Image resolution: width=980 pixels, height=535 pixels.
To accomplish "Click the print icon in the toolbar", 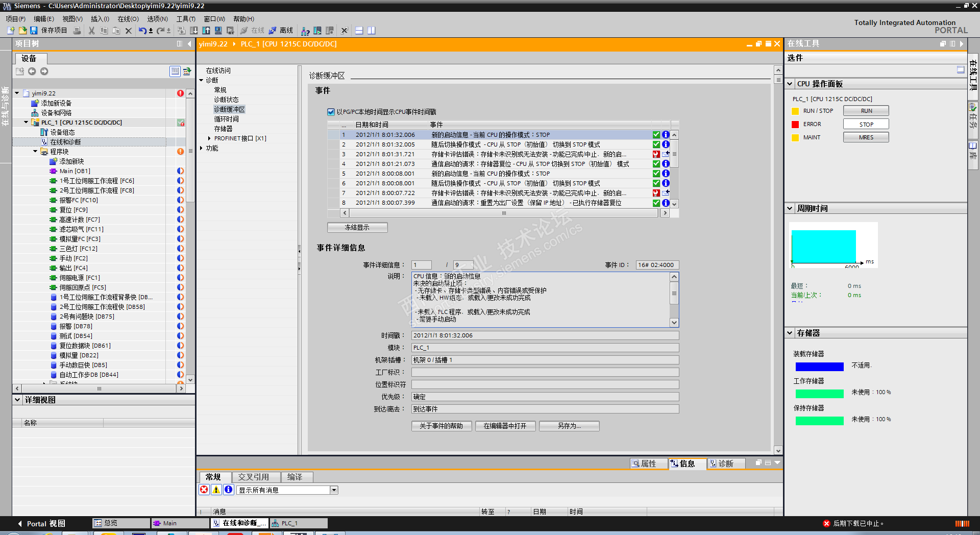I will point(77,31).
